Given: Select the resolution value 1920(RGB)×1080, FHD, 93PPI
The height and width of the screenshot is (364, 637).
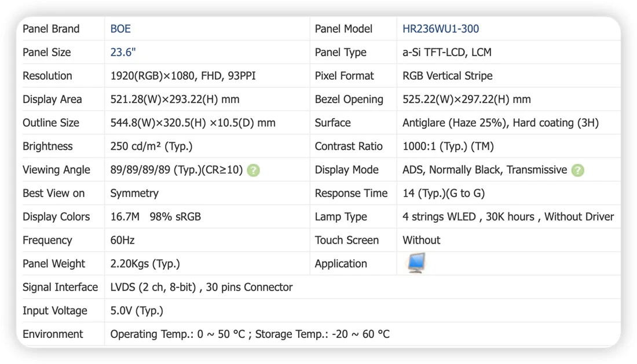Looking at the screenshot, I should tap(183, 76).
